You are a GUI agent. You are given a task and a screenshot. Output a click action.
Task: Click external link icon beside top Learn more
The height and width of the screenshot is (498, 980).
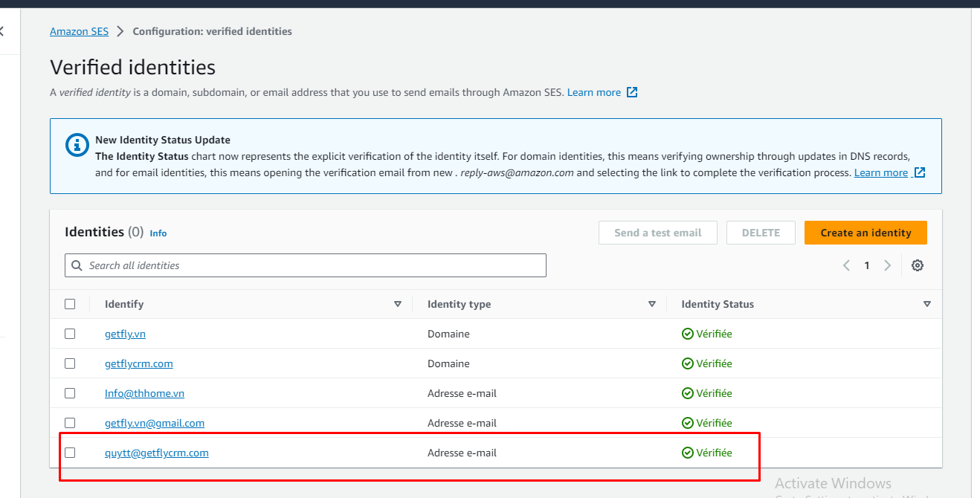632,92
